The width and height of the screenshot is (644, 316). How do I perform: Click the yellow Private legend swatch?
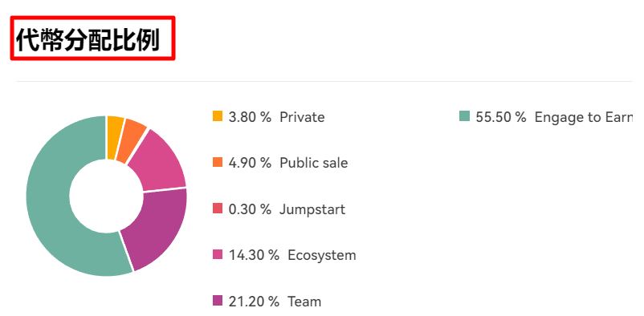[218, 116]
